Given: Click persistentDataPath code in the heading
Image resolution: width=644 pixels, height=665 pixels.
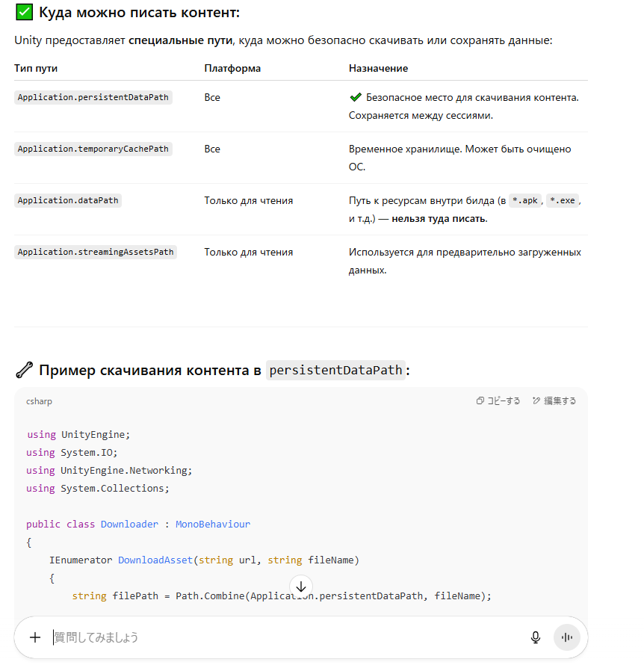Looking at the screenshot, I should click(x=336, y=370).
